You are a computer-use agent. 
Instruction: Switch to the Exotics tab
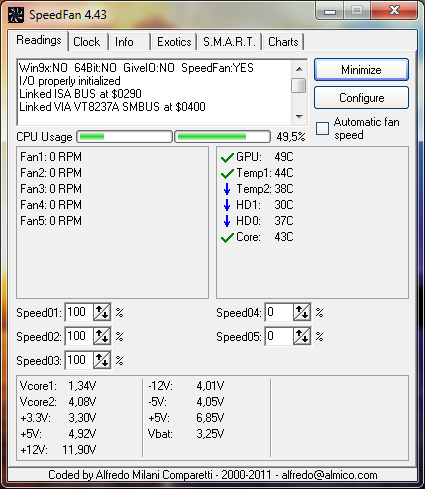174,42
